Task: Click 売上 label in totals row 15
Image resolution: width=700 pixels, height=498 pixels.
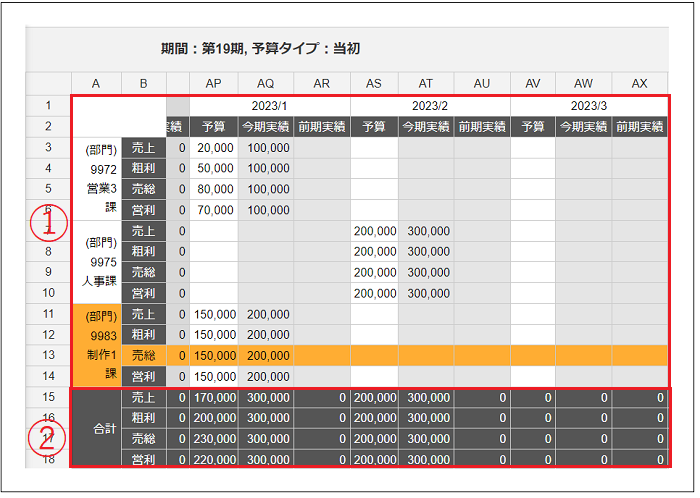Action: [144, 397]
